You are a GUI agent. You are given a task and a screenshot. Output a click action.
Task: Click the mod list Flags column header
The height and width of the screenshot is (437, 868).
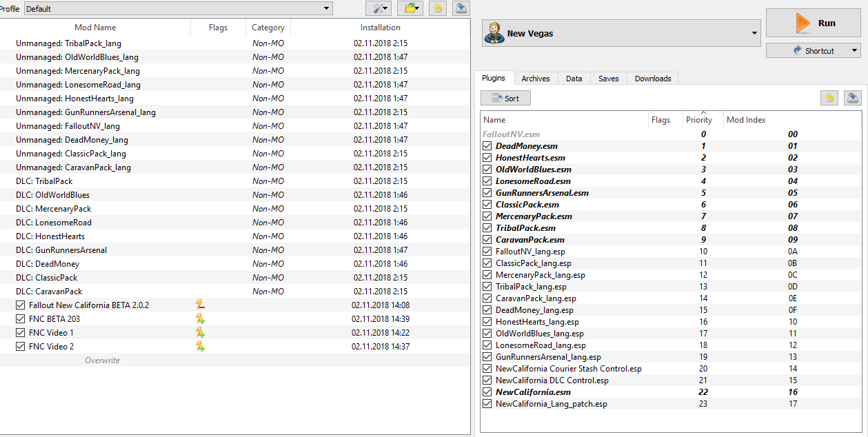(218, 28)
